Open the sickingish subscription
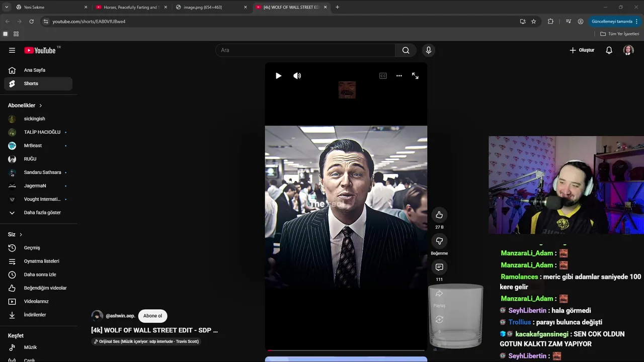This screenshot has width=644, height=362. coord(38,119)
